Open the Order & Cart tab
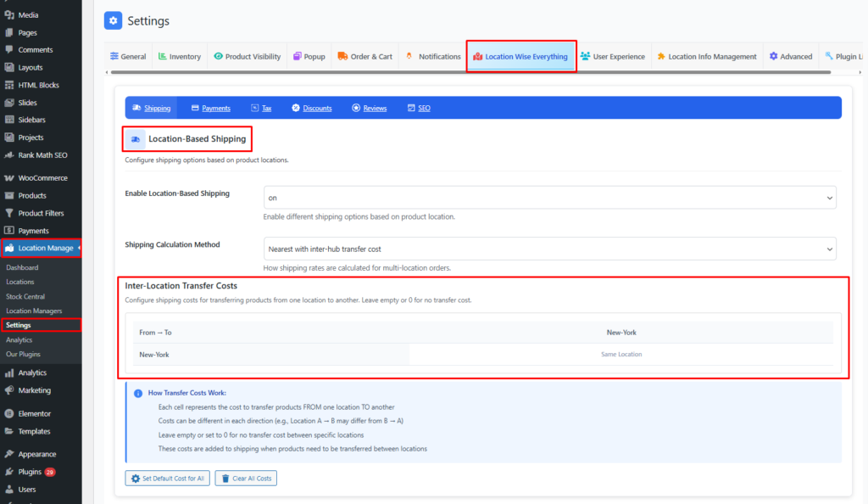The height and width of the screenshot is (504, 868). coord(364,57)
